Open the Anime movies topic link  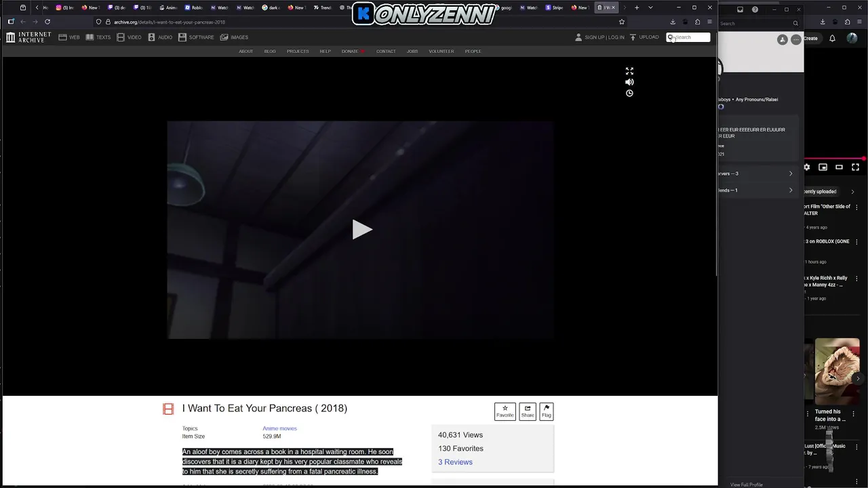point(279,428)
